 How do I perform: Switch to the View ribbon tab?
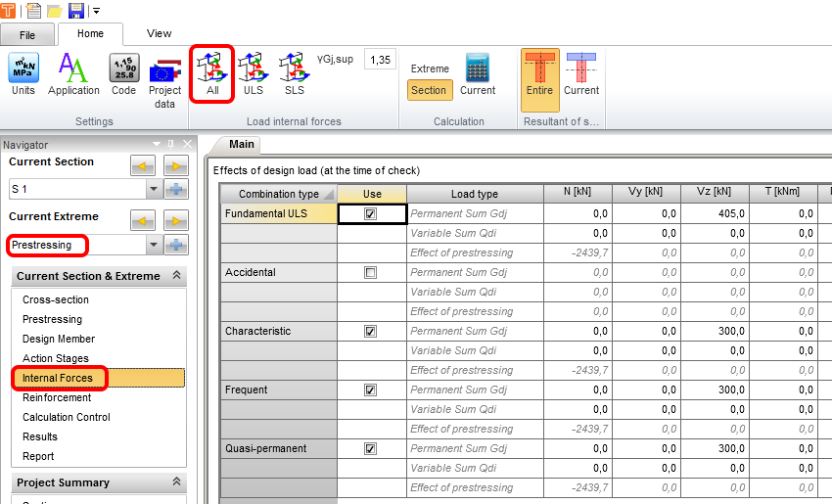[x=159, y=33]
